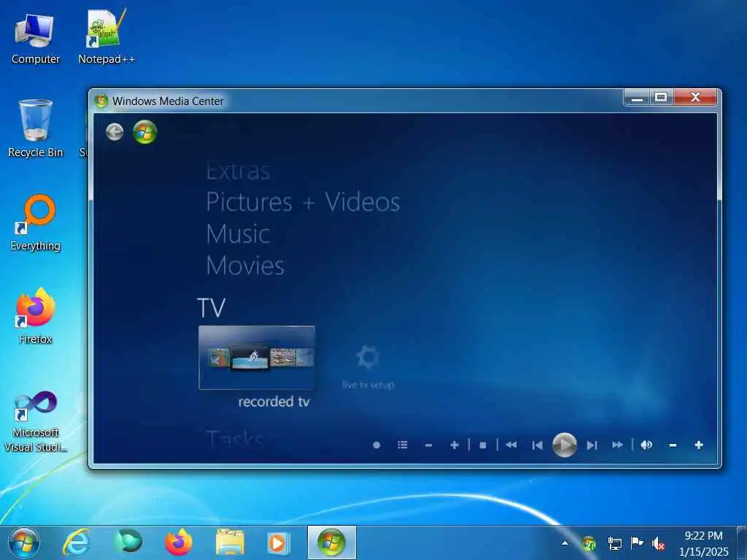747x560 pixels.
Task: Open Firefox from the taskbar
Action: click(179, 542)
